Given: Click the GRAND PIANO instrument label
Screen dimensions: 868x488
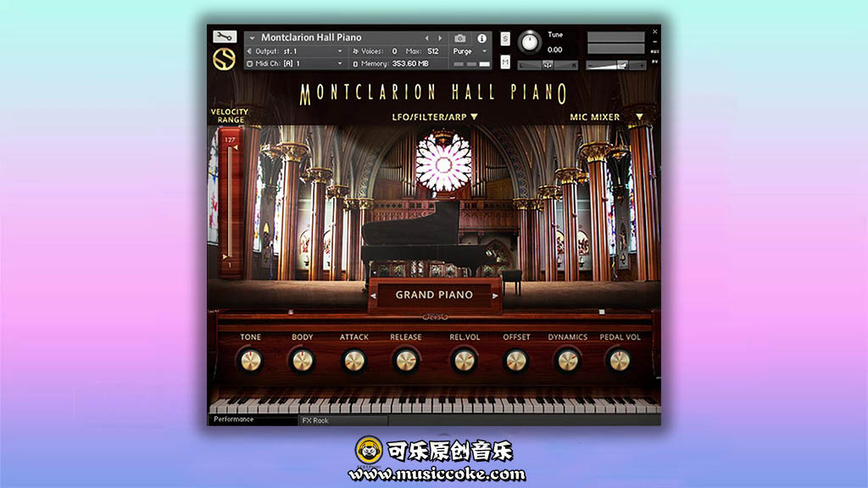Looking at the screenshot, I should tap(434, 295).
